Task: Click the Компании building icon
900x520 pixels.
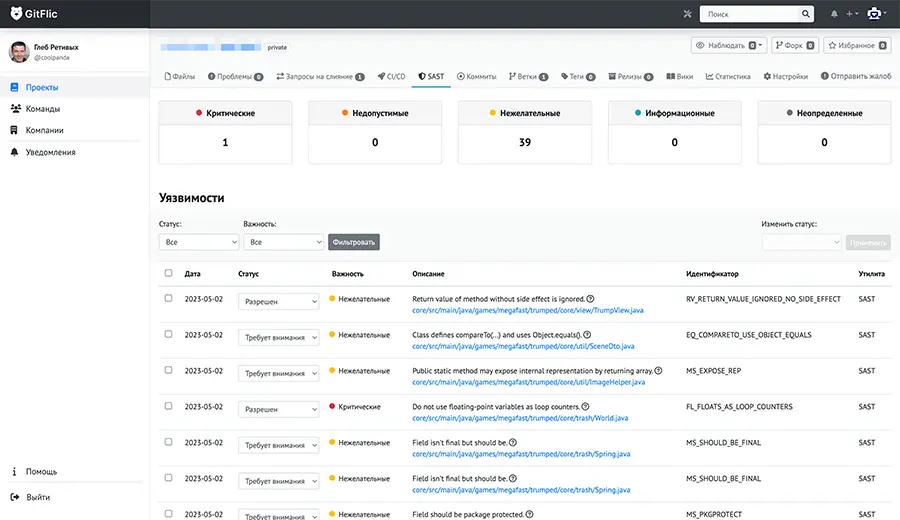Action: [x=14, y=130]
